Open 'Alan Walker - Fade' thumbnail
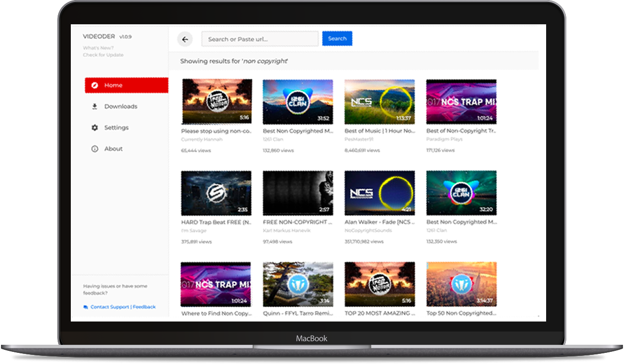Screen dimensions: 624x364 point(380,193)
